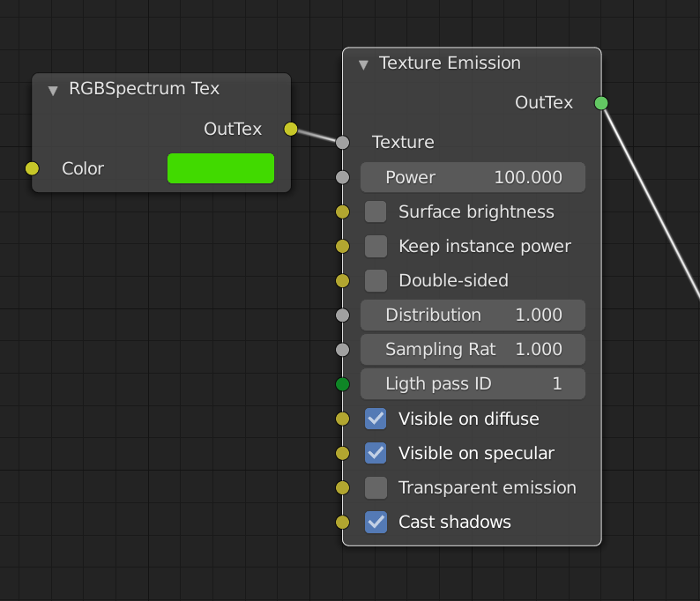Select the Texture Emission node title
Viewport: 700px width, 601px height.
[x=450, y=63]
